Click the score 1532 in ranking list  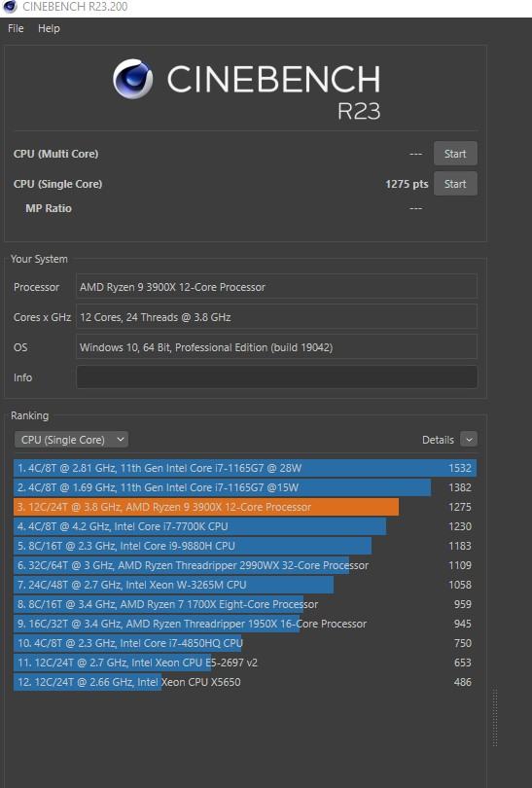click(x=460, y=468)
